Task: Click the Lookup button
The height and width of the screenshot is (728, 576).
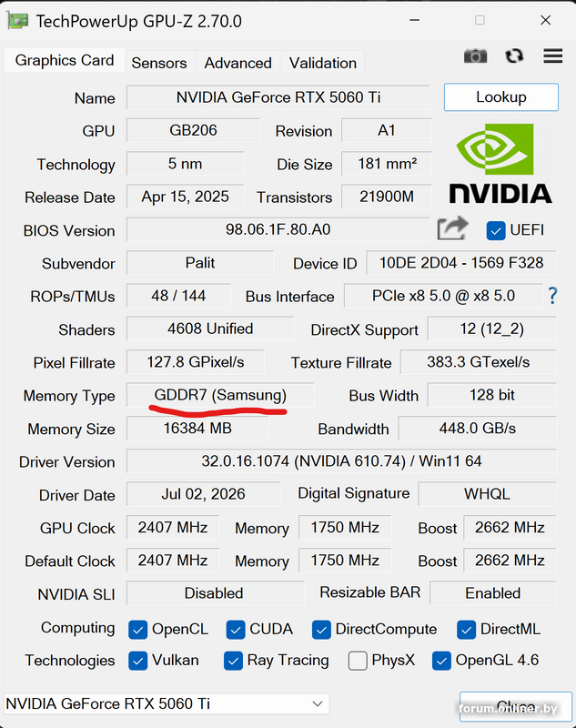Action: coord(501,97)
